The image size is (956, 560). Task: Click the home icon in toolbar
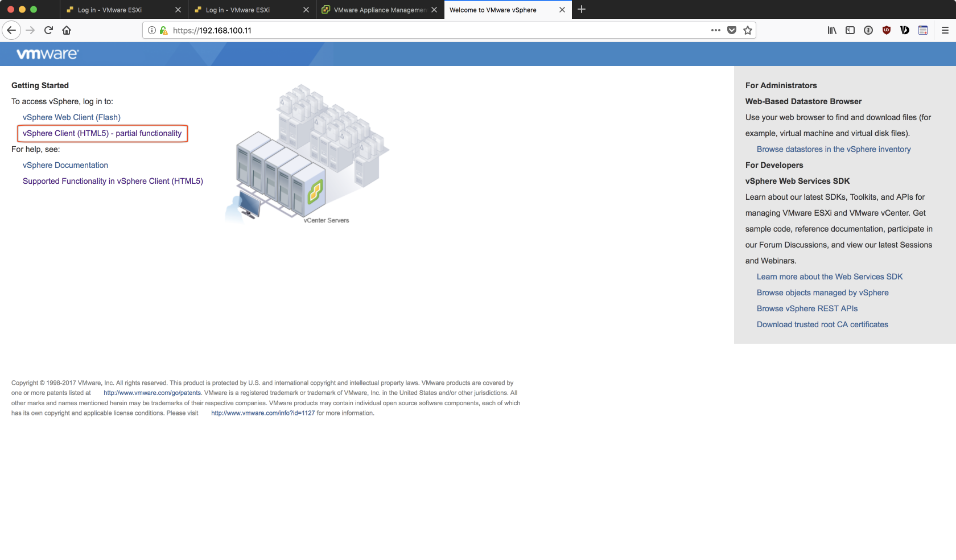click(67, 30)
